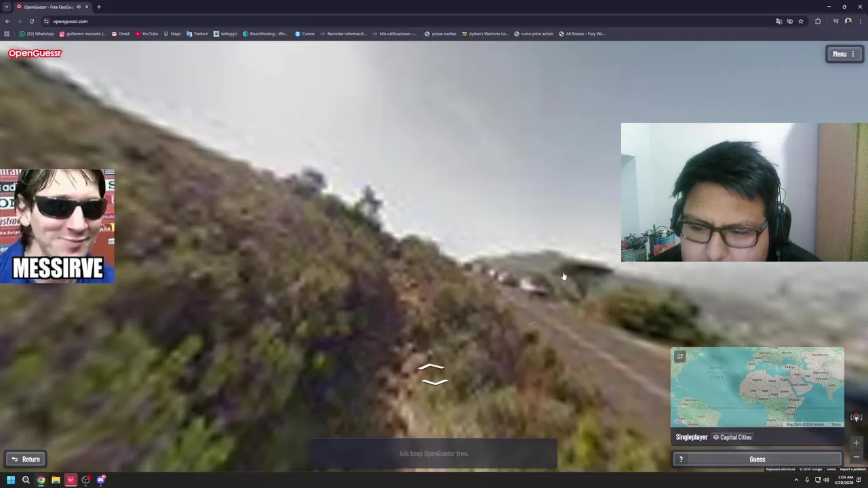868x488 pixels.
Task: Zoom out with the minus button
Action: pos(856,456)
